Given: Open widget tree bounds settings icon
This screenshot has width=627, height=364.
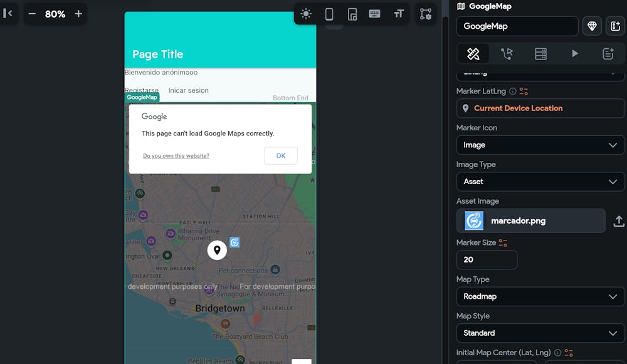Looking at the screenshot, I should point(426,14).
